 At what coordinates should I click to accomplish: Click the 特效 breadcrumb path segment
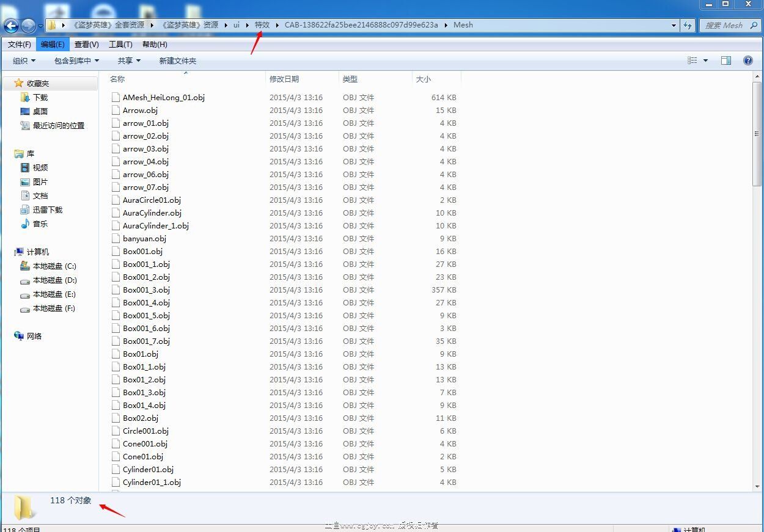(x=262, y=25)
